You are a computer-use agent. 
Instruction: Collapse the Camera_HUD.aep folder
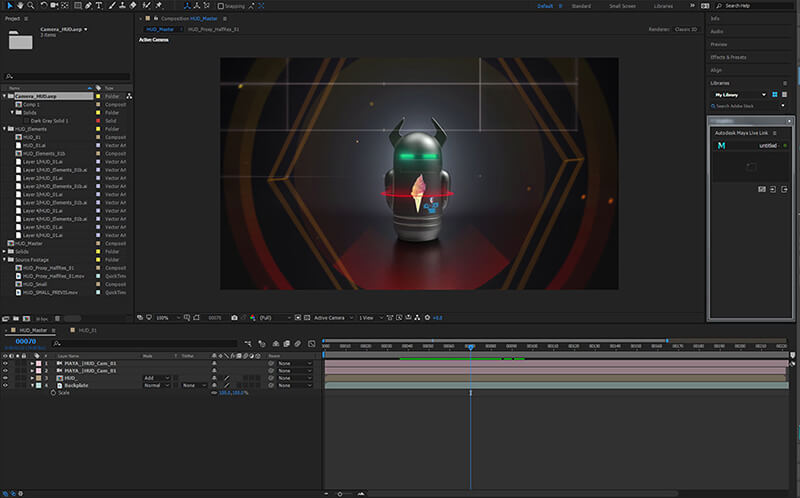5,96
